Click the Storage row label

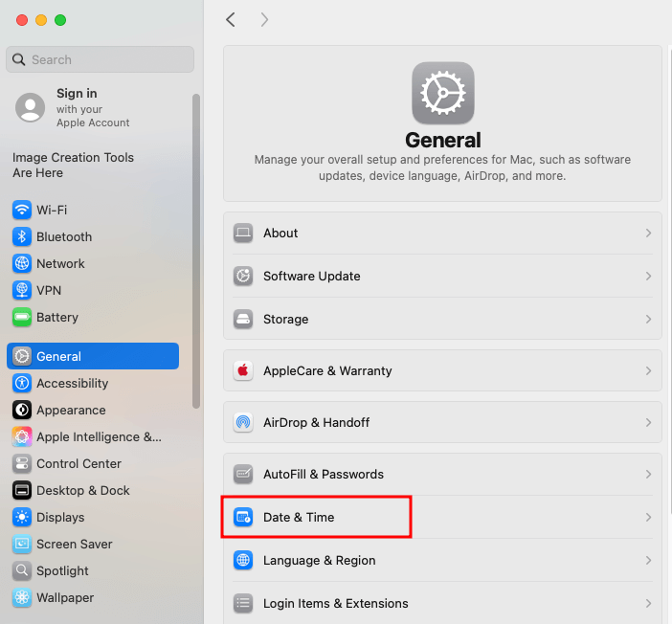(286, 319)
